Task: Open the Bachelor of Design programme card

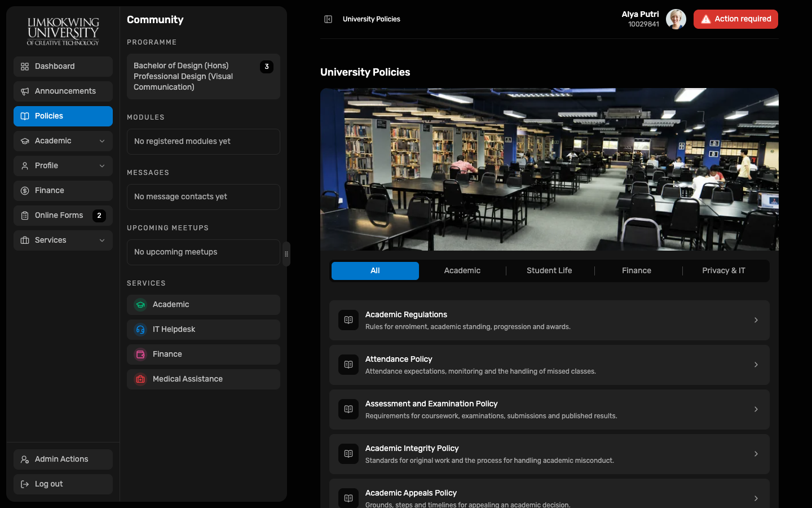Action: point(204,77)
